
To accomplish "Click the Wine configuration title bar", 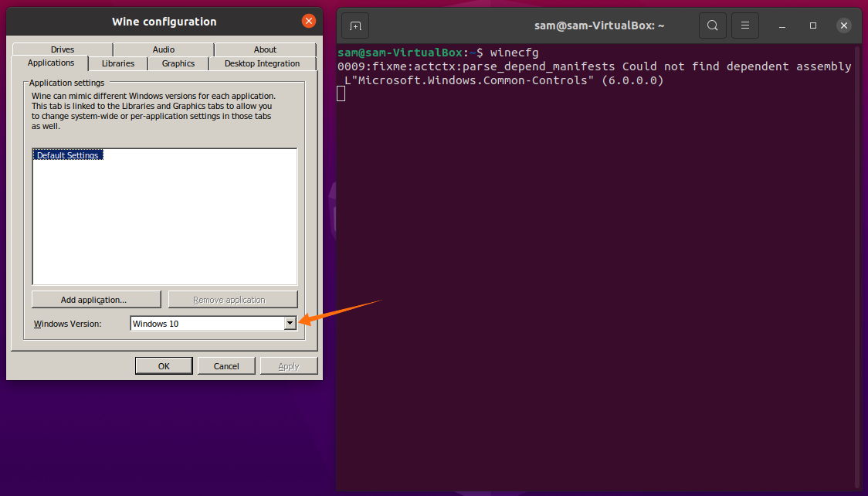I will click(x=164, y=22).
